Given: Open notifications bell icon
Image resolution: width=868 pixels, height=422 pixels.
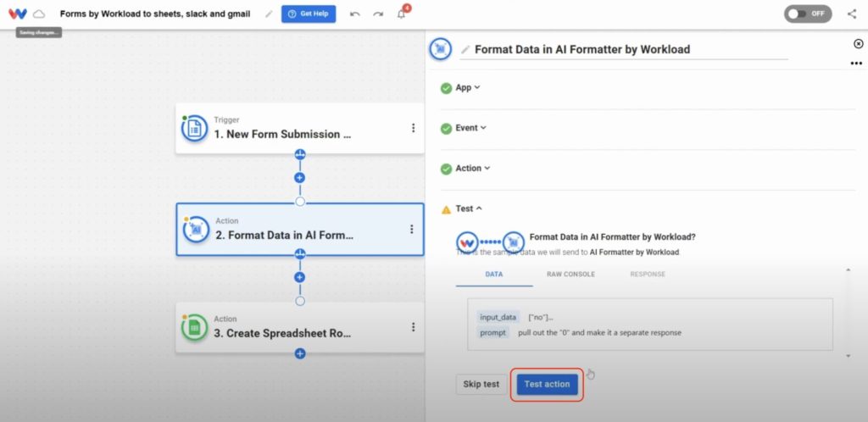Looking at the screenshot, I should tap(402, 14).
